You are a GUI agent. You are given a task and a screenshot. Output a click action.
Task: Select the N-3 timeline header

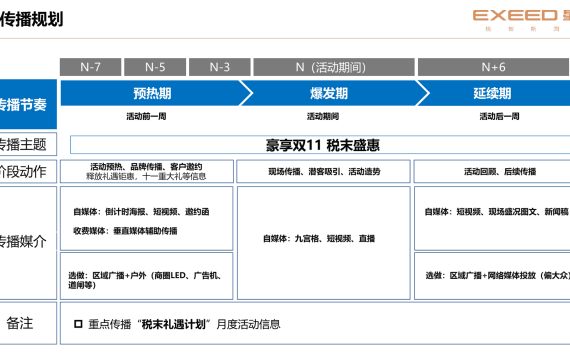point(220,67)
